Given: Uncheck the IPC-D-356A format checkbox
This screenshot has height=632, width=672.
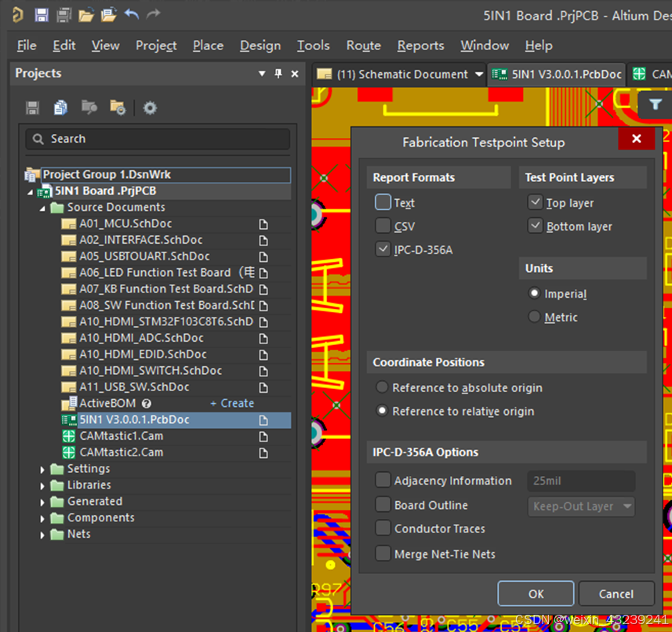Looking at the screenshot, I should [x=383, y=249].
